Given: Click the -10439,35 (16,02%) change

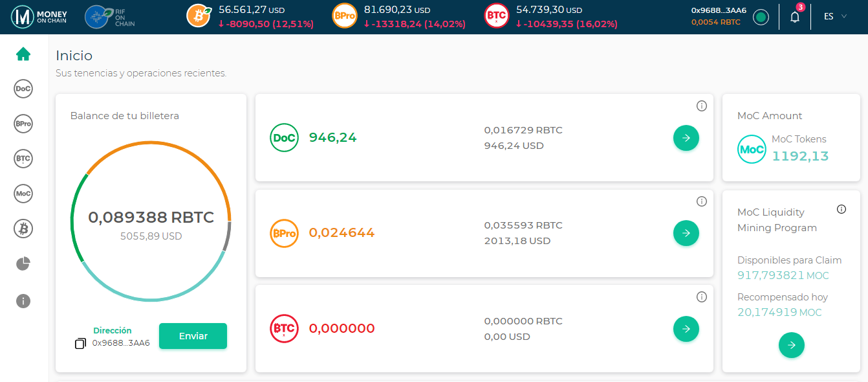Looking at the screenshot, I should (567, 24).
